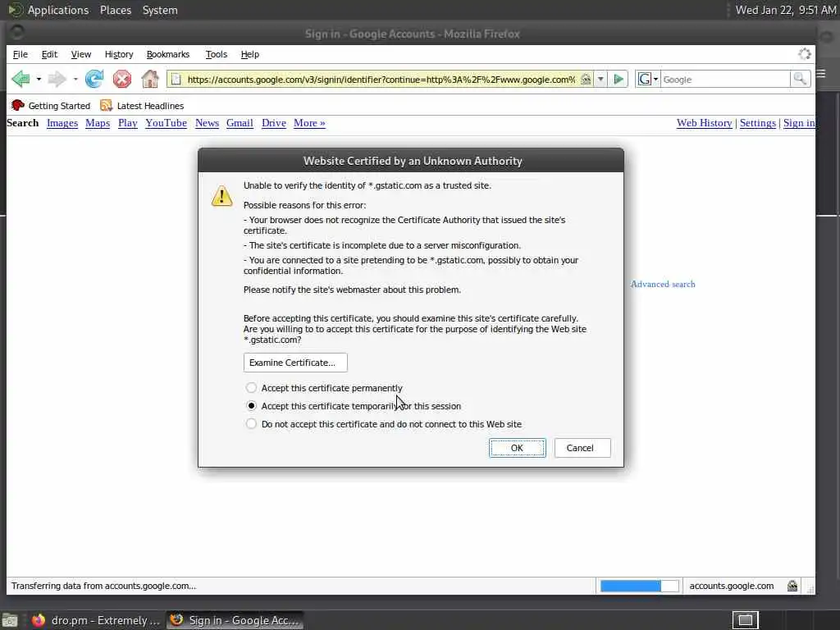Click into the Google search box
The image size is (840, 630).
pos(725,80)
